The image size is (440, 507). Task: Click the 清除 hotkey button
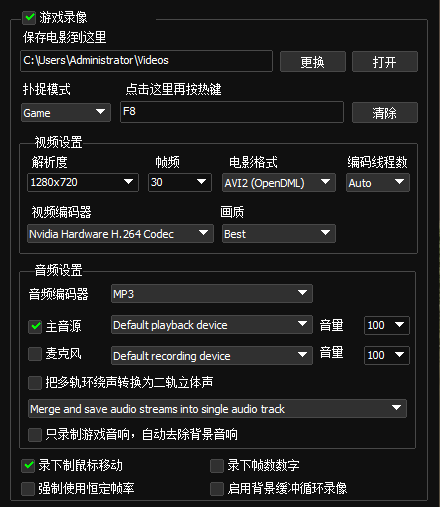pyautogui.click(x=385, y=113)
